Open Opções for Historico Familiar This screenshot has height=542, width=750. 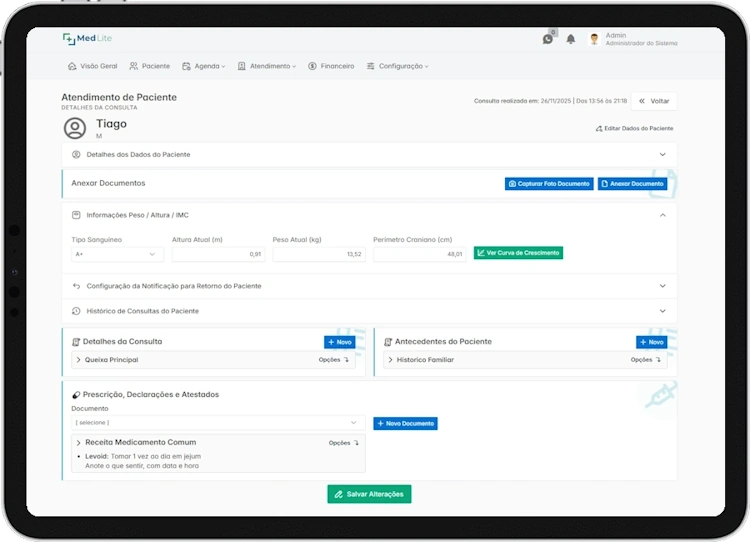click(658, 359)
